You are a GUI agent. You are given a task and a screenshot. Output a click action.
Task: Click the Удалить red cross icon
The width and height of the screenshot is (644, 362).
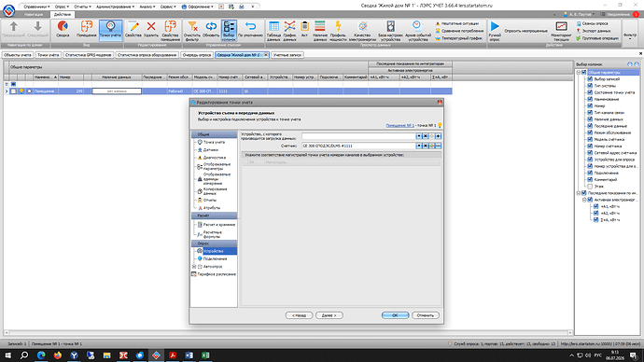151,30
